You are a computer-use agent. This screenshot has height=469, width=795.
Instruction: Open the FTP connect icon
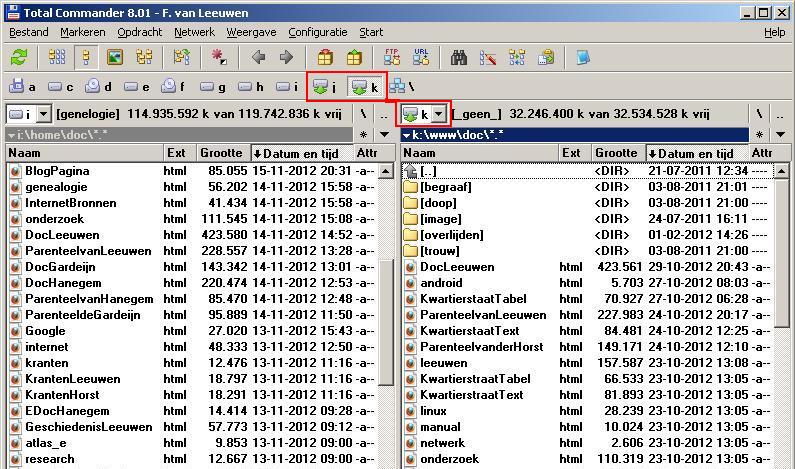coord(391,57)
